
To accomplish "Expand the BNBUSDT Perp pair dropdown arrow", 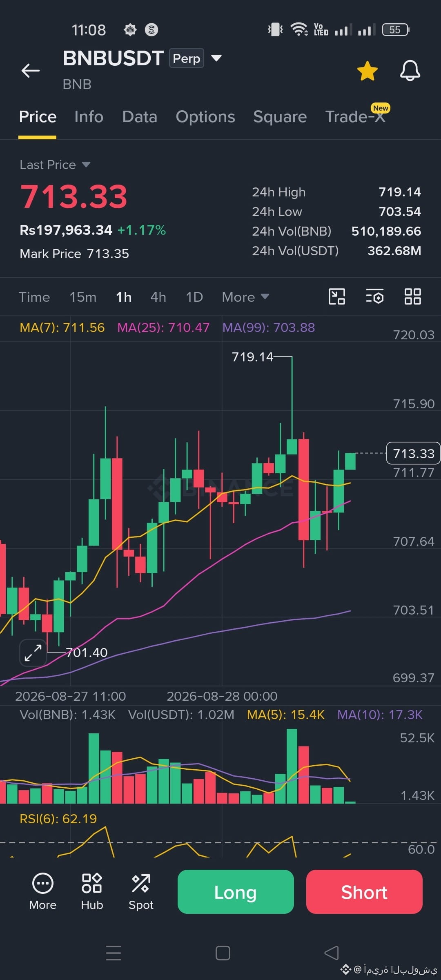I will [216, 58].
